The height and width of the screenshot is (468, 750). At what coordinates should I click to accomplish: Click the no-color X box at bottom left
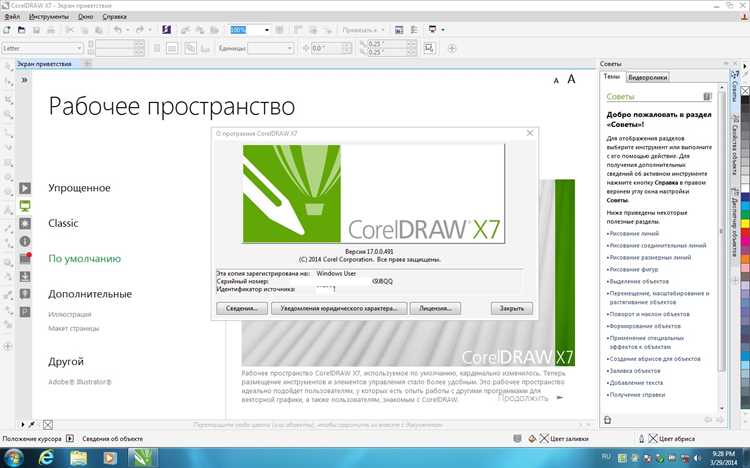(x=48, y=424)
